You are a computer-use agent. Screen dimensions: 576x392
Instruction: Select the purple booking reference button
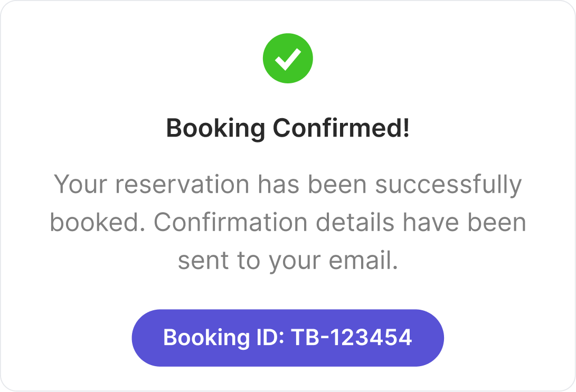pyautogui.click(x=288, y=337)
